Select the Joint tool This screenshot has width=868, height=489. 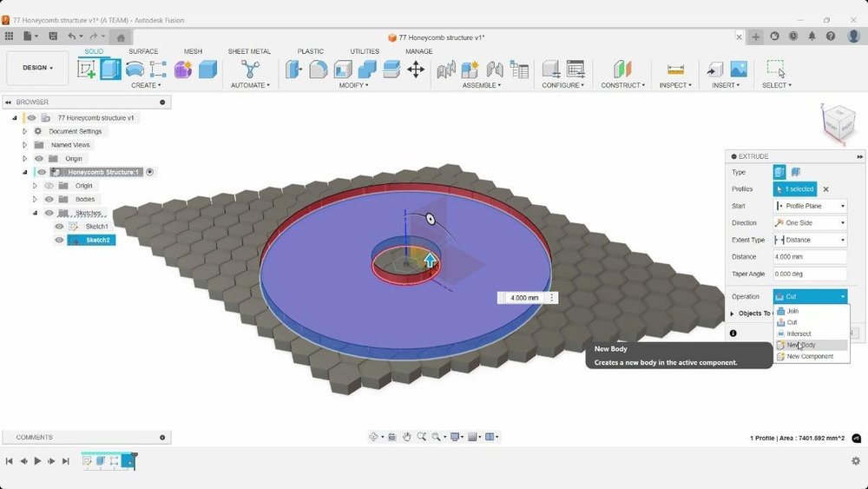(495, 69)
